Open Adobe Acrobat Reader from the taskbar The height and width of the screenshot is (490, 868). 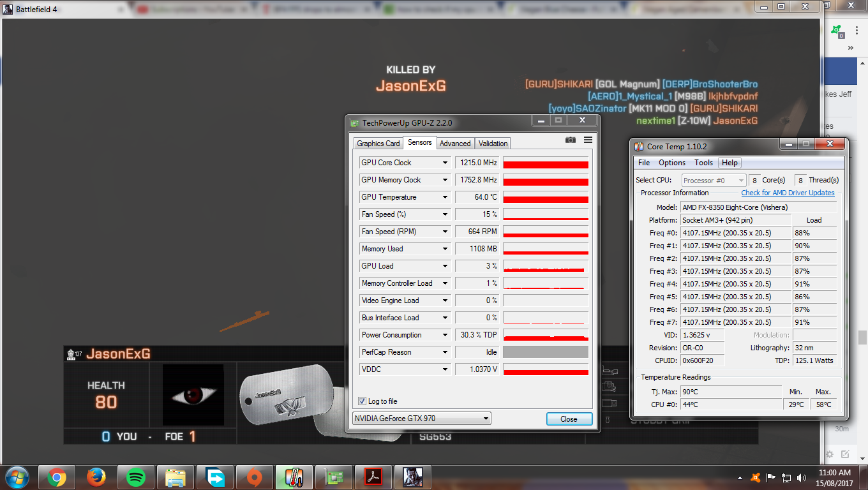coord(373,477)
